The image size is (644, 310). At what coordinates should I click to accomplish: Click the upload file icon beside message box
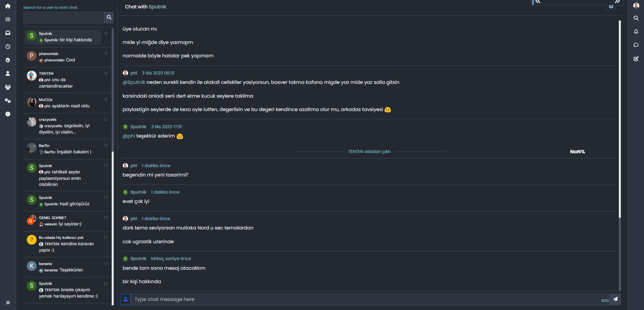[125, 299]
